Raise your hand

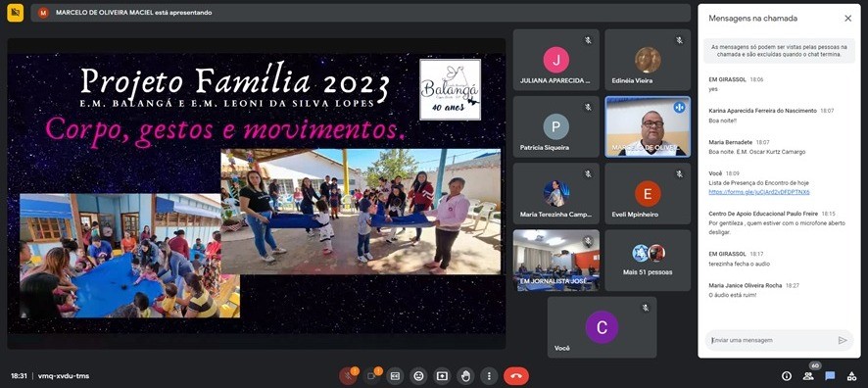click(x=465, y=376)
